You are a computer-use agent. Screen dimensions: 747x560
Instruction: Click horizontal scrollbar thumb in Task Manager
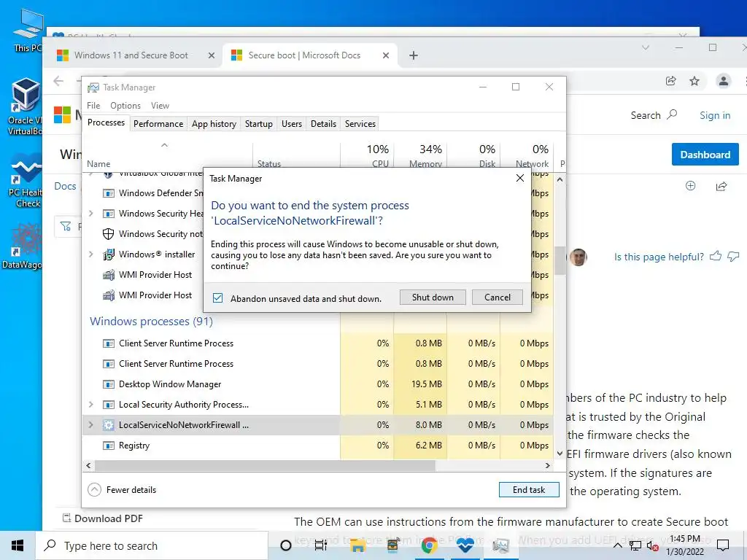[x=265, y=465]
